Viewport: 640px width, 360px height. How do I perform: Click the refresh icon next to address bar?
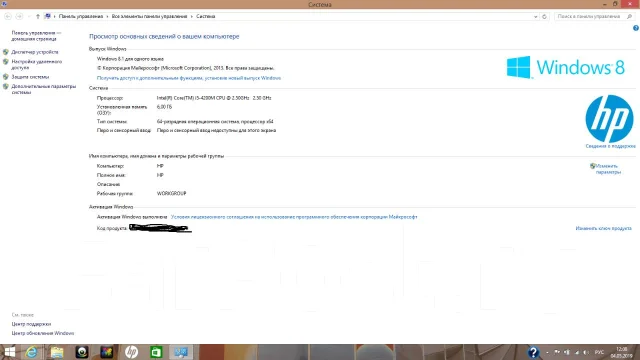[x=544, y=17]
